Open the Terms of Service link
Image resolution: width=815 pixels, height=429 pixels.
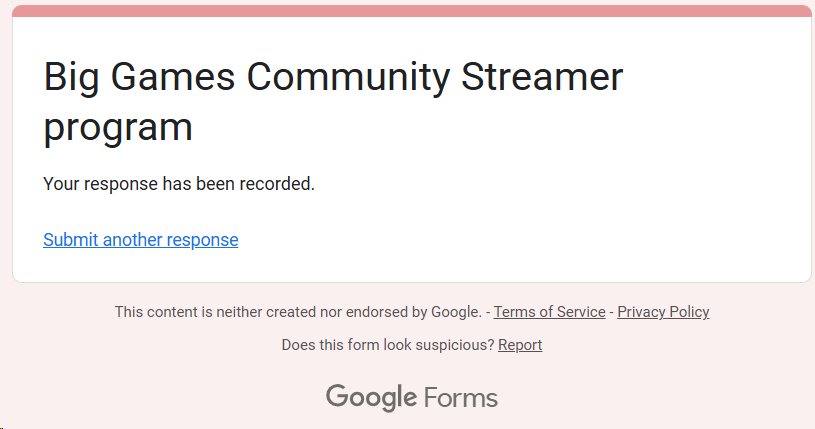tap(549, 311)
